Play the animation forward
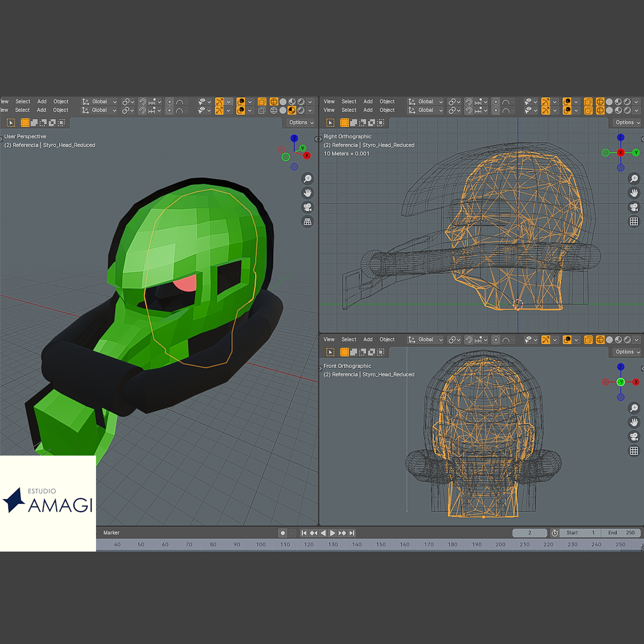 [333, 533]
